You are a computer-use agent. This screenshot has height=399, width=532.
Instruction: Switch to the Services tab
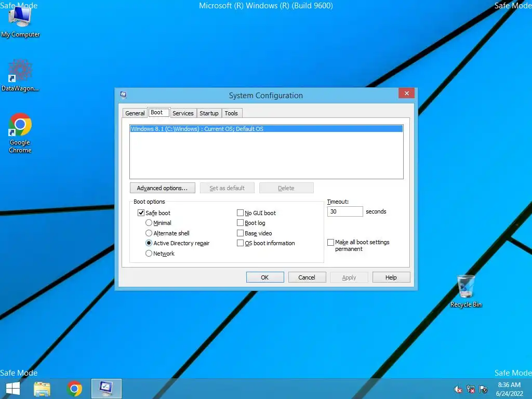point(183,113)
